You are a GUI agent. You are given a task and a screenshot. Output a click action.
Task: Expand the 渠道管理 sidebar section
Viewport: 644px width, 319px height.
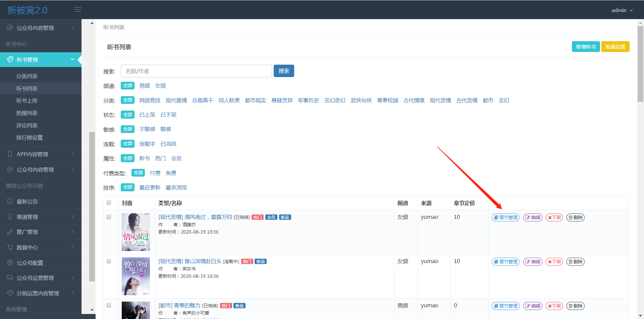click(73, 216)
